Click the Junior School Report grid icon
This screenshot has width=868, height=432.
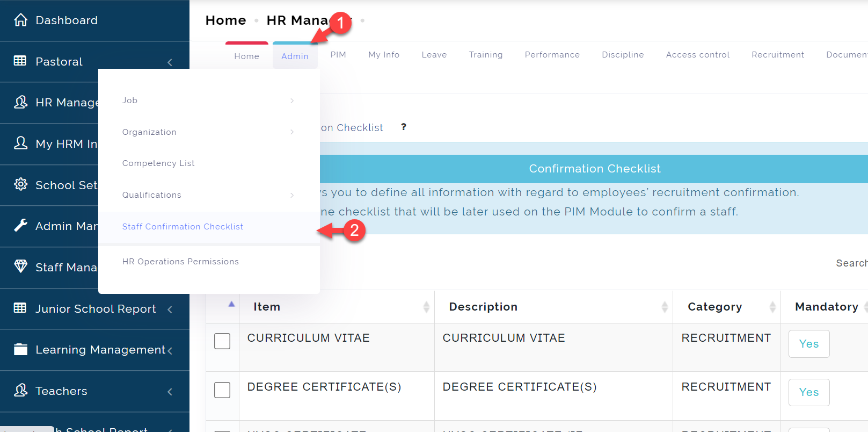(x=20, y=308)
